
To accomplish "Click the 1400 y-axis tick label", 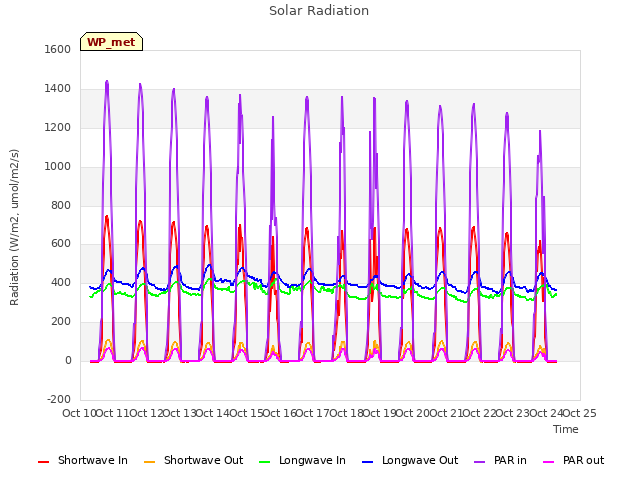I will tap(58, 89).
